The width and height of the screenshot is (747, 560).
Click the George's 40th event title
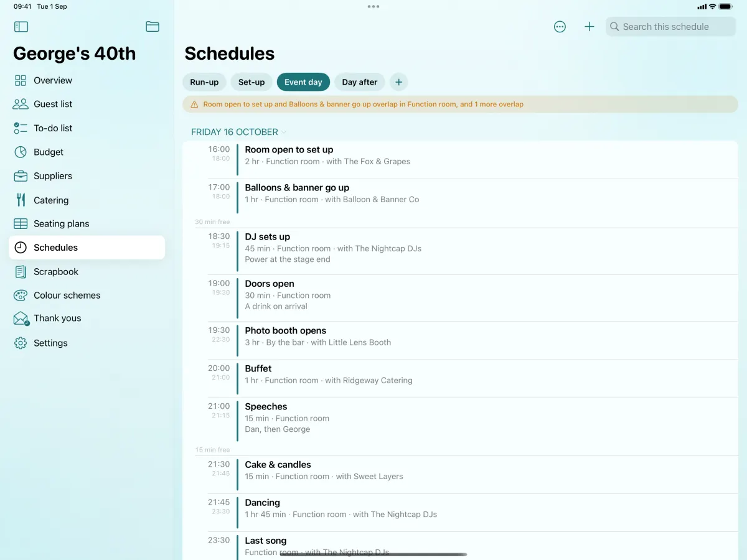[75, 54]
